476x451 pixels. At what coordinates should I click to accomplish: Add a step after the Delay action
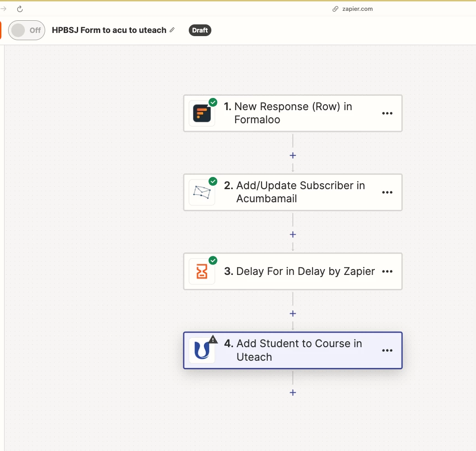click(293, 313)
